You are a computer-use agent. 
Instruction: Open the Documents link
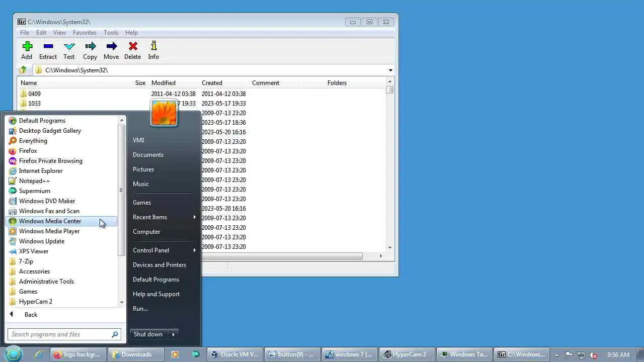(148, 155)
